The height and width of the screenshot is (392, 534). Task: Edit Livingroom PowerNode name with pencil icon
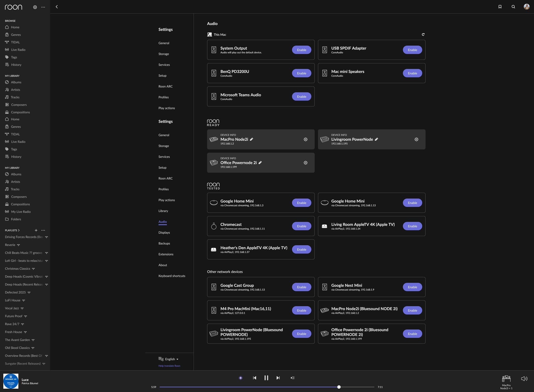point(376,139)
